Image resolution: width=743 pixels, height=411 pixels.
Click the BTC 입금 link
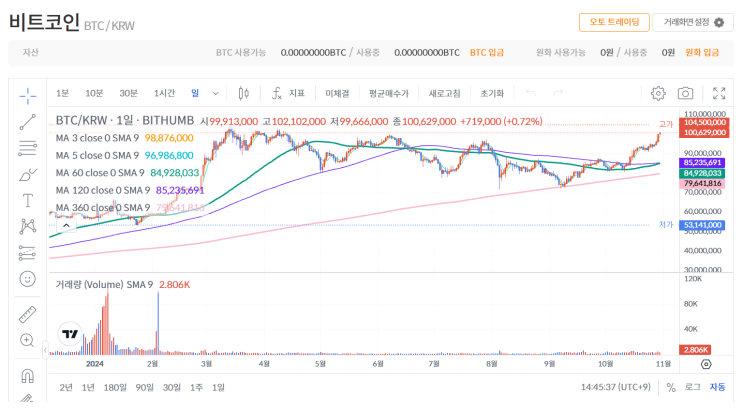pos(487,53)
